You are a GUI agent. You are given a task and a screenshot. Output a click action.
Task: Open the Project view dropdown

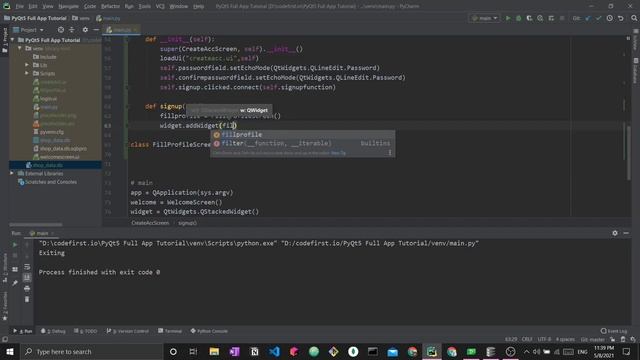coord(28,30)
